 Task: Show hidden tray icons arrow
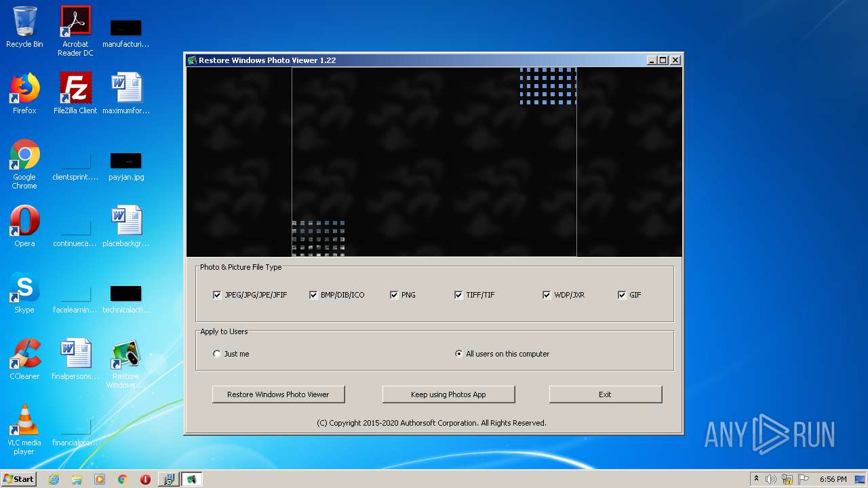tap(756, 479)
